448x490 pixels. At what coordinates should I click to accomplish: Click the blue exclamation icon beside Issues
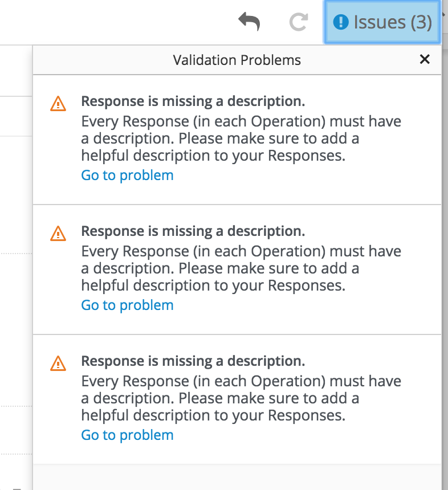[x=340, y=22]
